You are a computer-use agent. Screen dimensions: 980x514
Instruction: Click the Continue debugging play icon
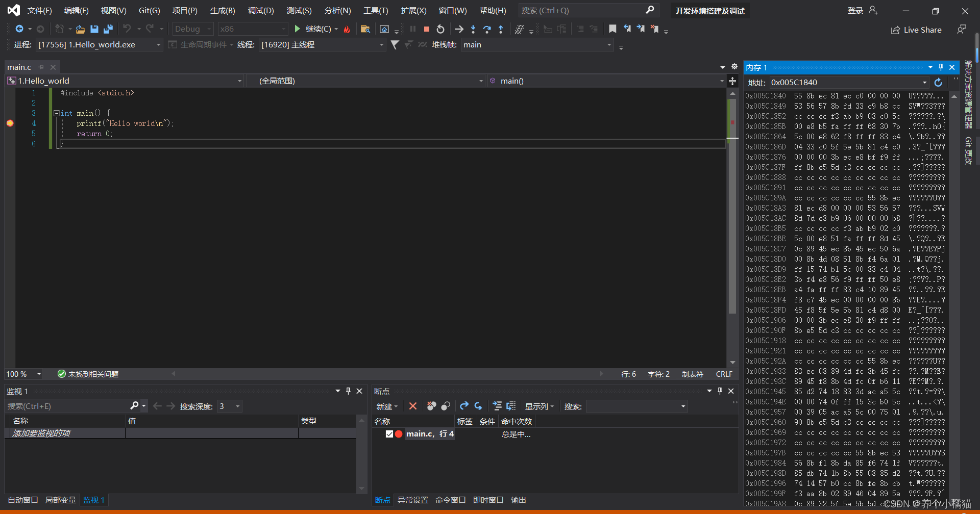tap(297, 29)
